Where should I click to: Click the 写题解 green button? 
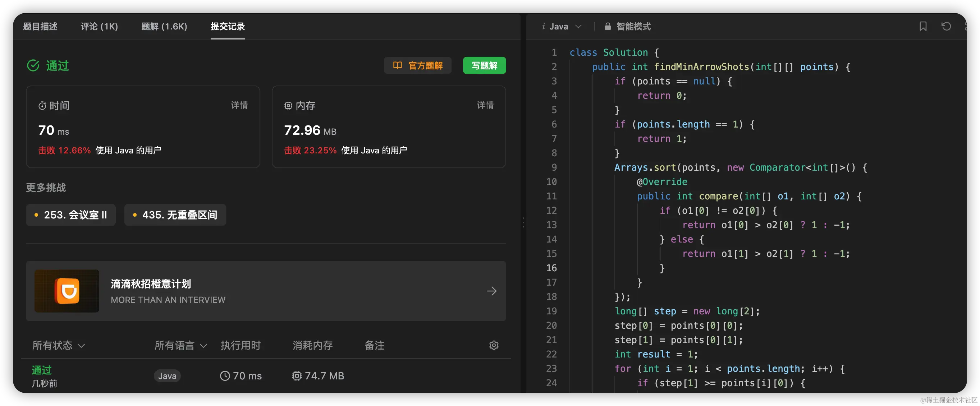pos(484,65)
